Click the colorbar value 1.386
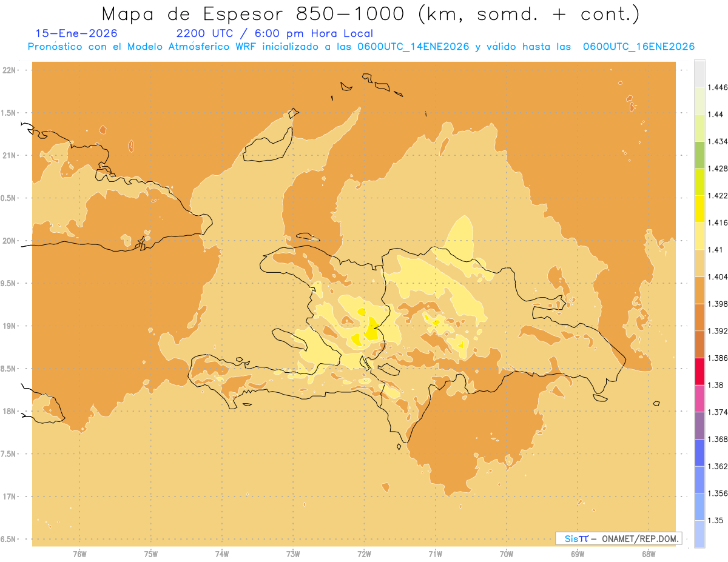Image resolution: width=728 pixels, height=562 pixels. [x=717, y=358]
